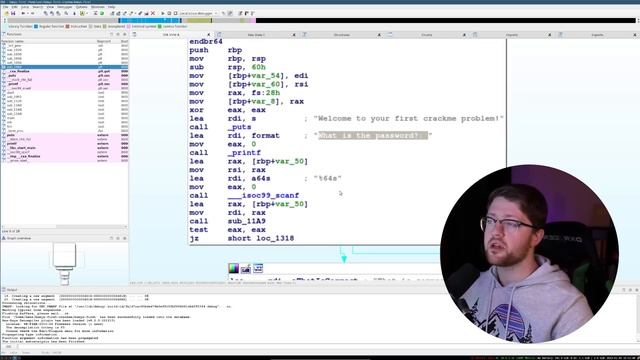Jump forward with the forward arrow icon

[x=32, y=13]
